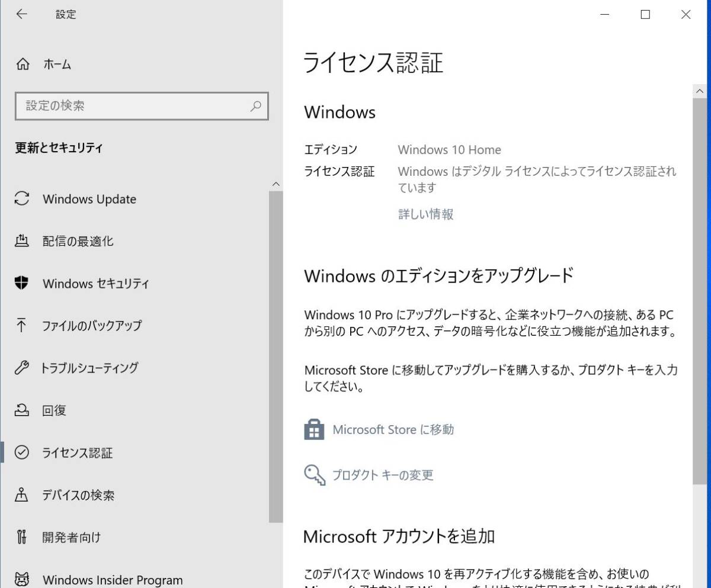Click the Windows Insider Program cat icon
This screenshot has width=711, height=588.
(x=22, y=579)
